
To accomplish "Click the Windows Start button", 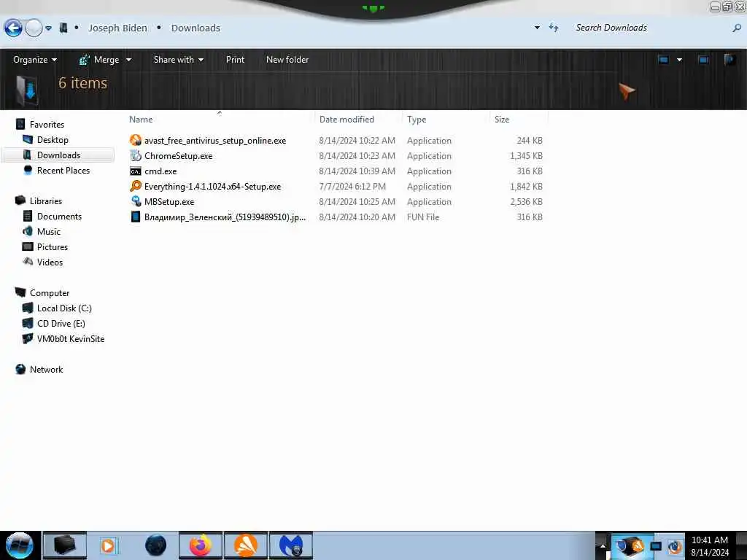I will click(19, 545).
